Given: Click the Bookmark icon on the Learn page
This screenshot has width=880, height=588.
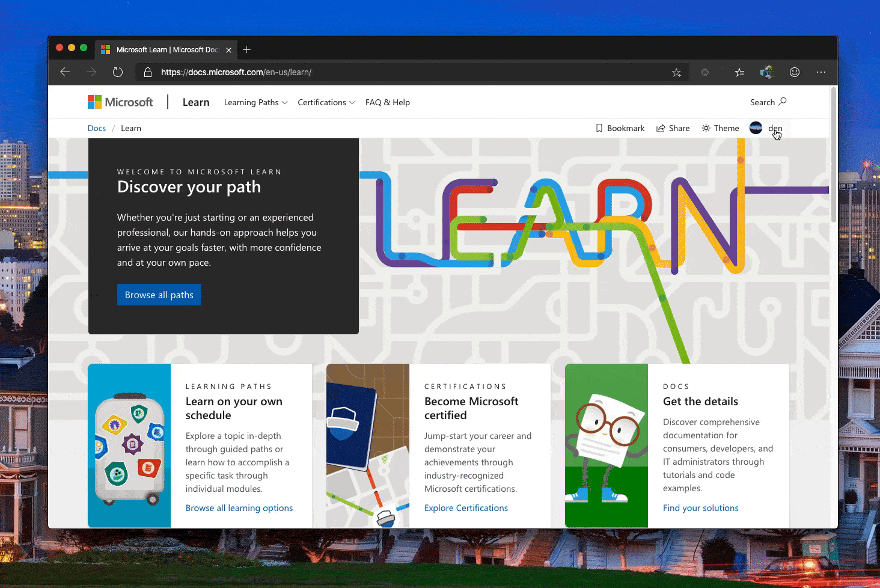Looking at the screenshot, I should click(620, 127).
